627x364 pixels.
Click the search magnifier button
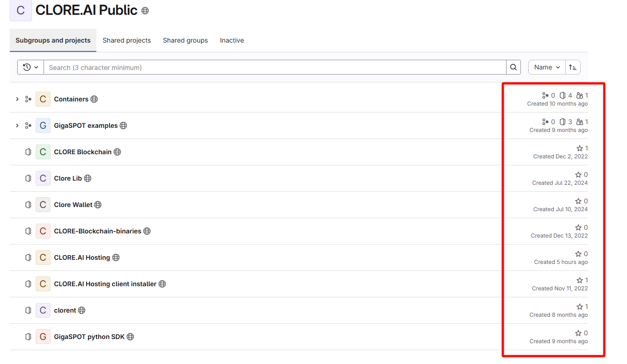(x=513, y=67)
